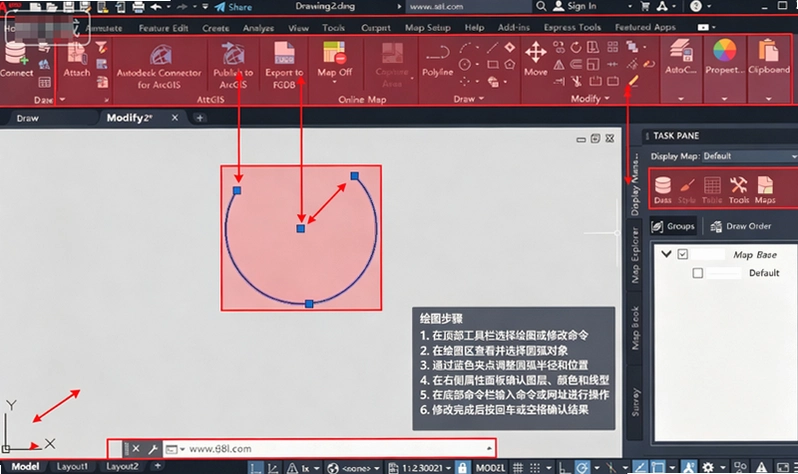Open the Express Tools ribbon tab
This screenshot has height=474, width=798.
click(x=572, y=27)
